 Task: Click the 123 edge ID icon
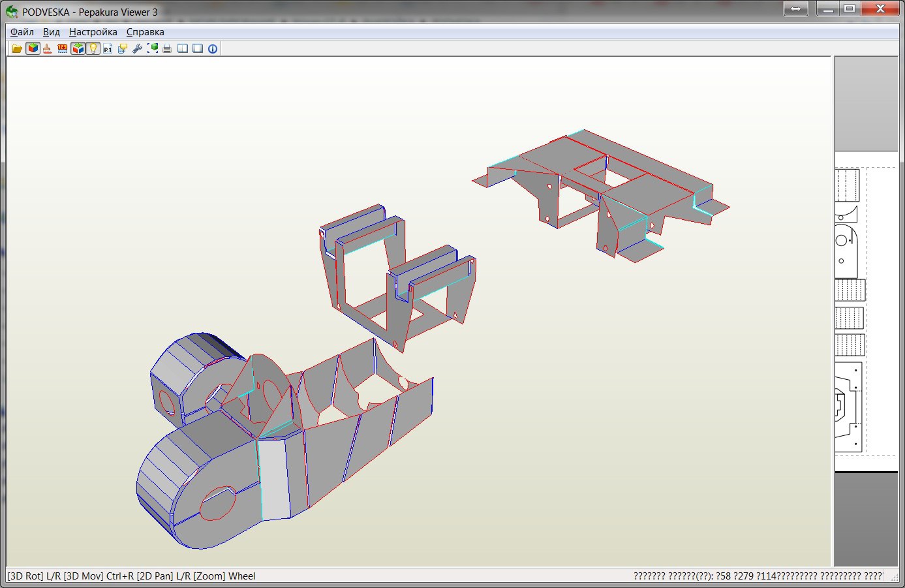[x=63, y=48]
